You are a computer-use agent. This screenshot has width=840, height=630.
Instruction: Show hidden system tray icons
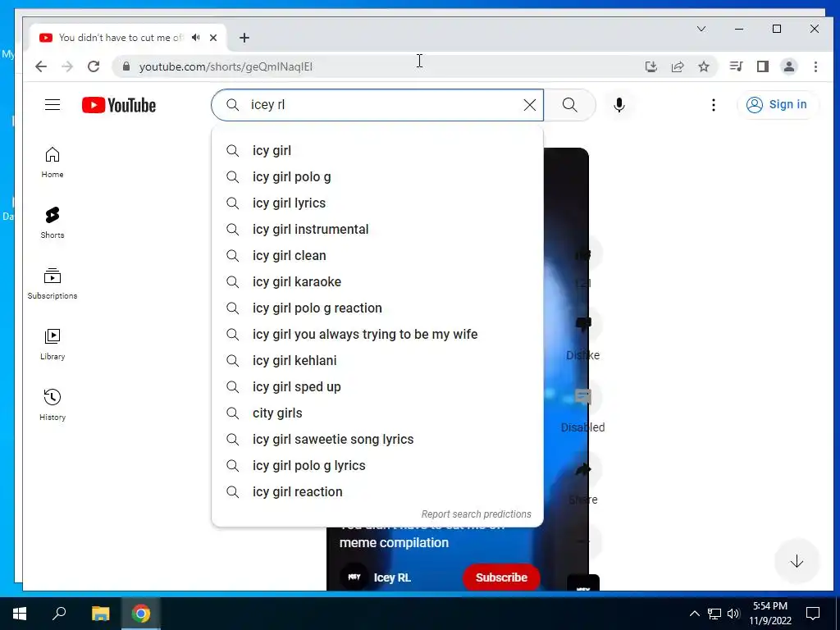click(x=694, y=614)
